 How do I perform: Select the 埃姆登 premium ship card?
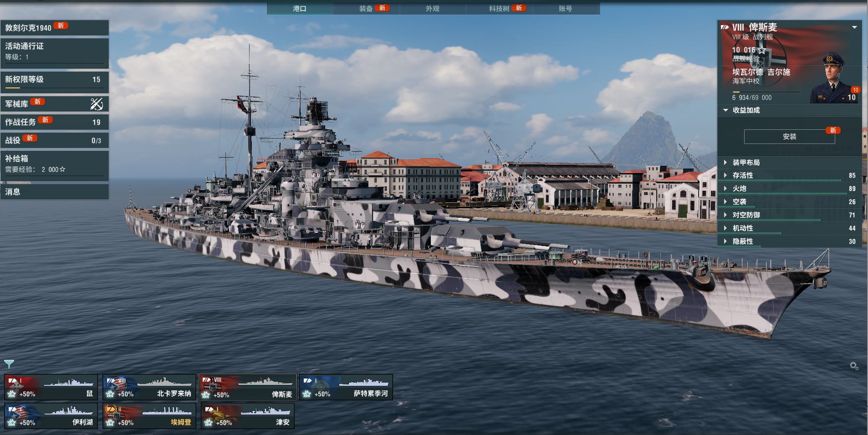coord(149,416)
